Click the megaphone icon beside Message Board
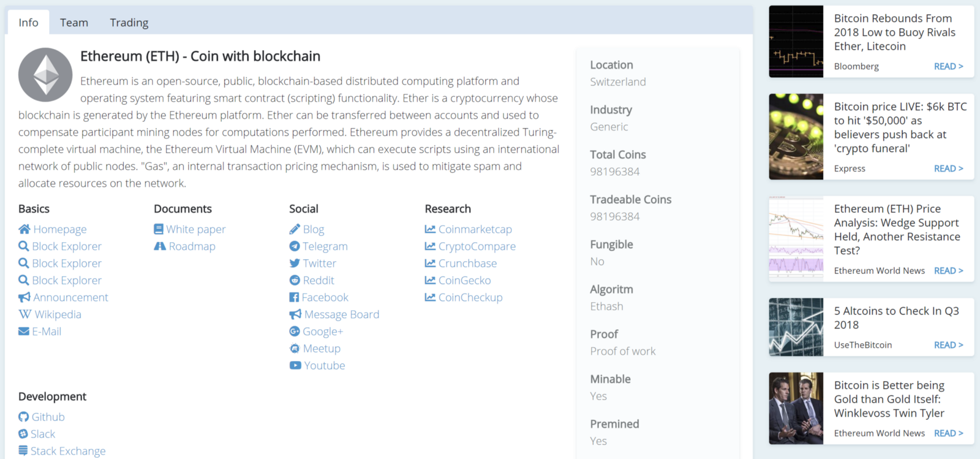The width and height of the screenshot is (980, 459). (x=295, y=314)
